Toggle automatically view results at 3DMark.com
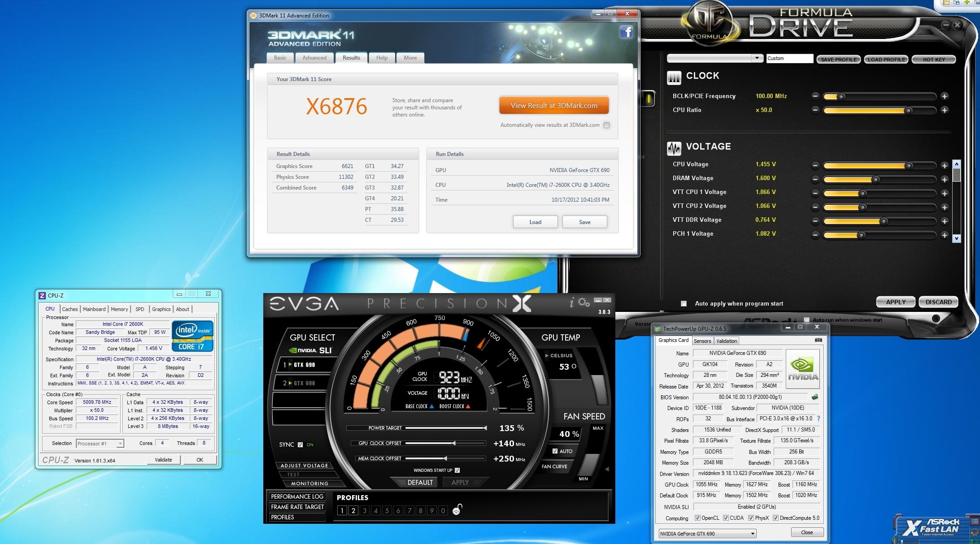The image size is (980, 544). 606,125
